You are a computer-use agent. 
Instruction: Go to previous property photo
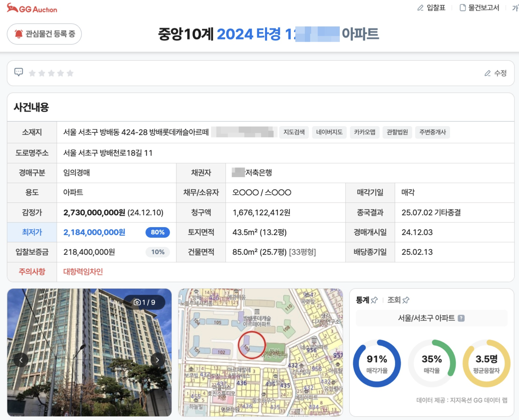(21, 360)
